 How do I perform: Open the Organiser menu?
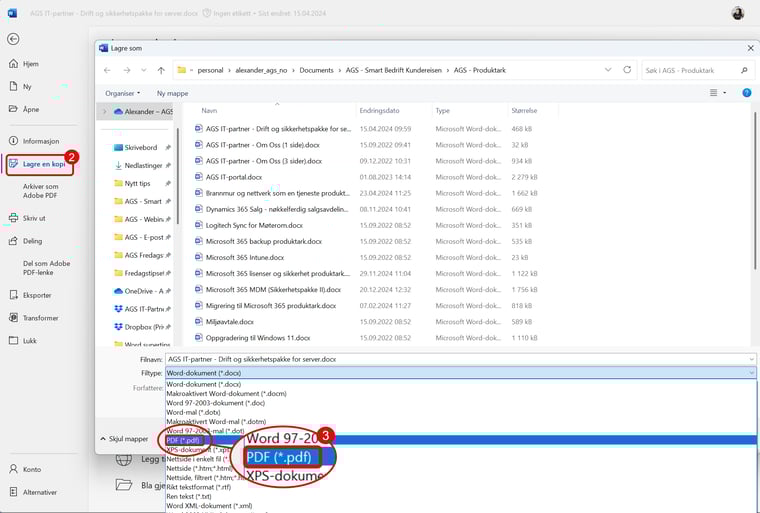123,93
